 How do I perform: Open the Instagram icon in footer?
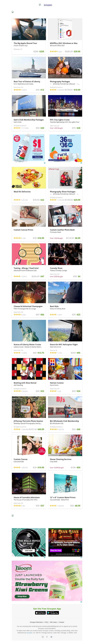(43, 637)
